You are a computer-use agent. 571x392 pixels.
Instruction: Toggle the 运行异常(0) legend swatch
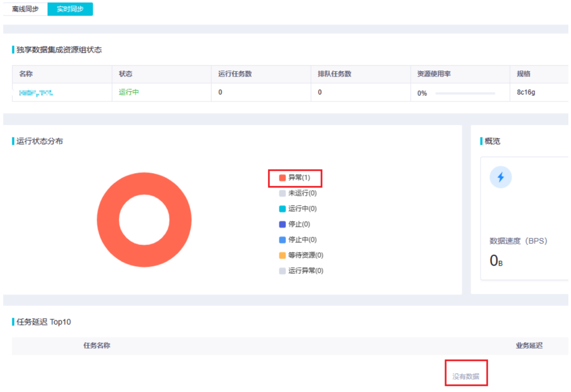pyautogui.click(x=282, y=271)
